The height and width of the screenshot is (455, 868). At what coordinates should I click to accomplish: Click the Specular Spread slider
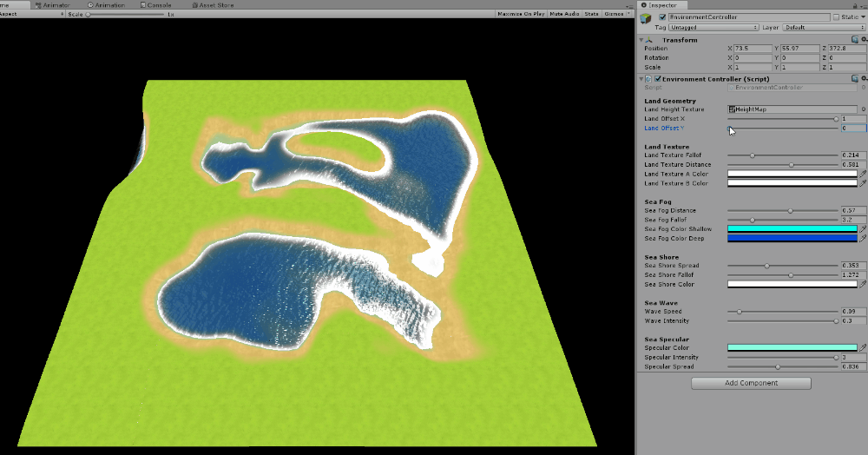coord(782,367)
